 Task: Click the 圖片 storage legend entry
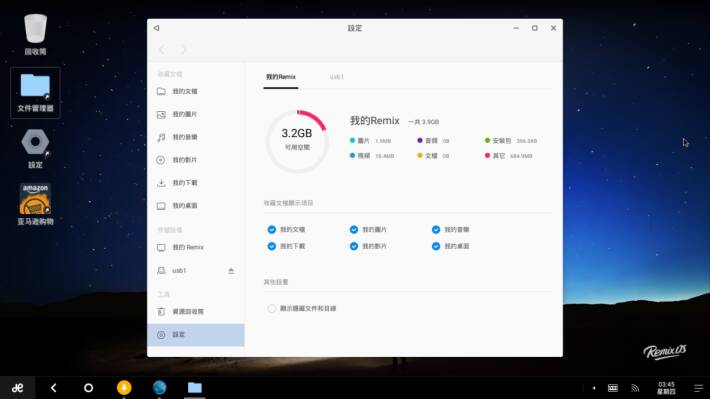[x=370, y=141]
